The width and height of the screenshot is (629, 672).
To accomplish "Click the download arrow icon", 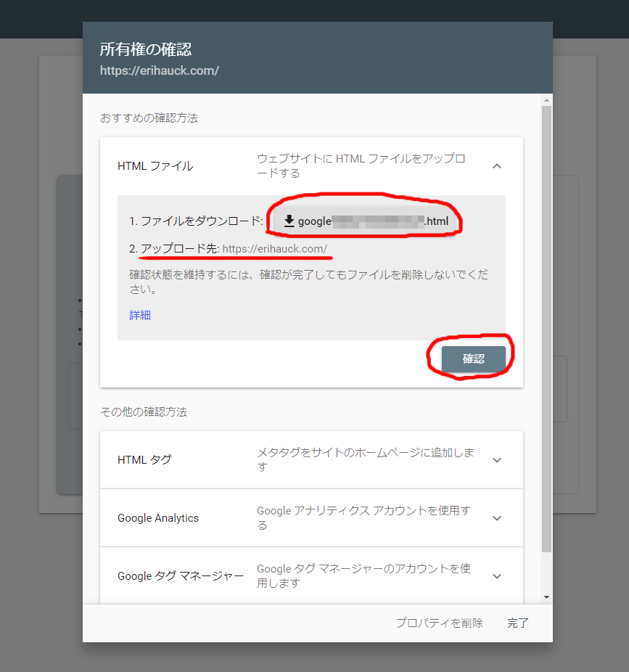I will (289, 221).
